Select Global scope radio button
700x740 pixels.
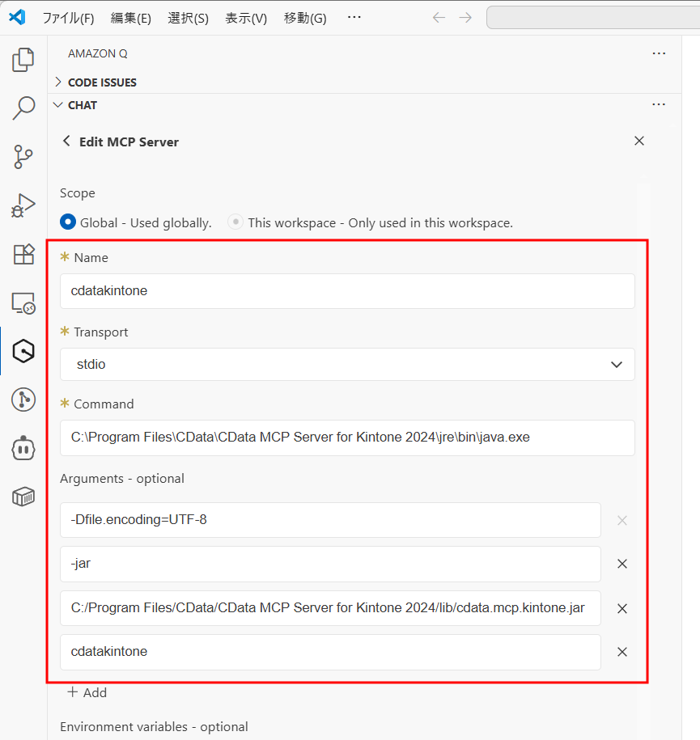(68, 222)
